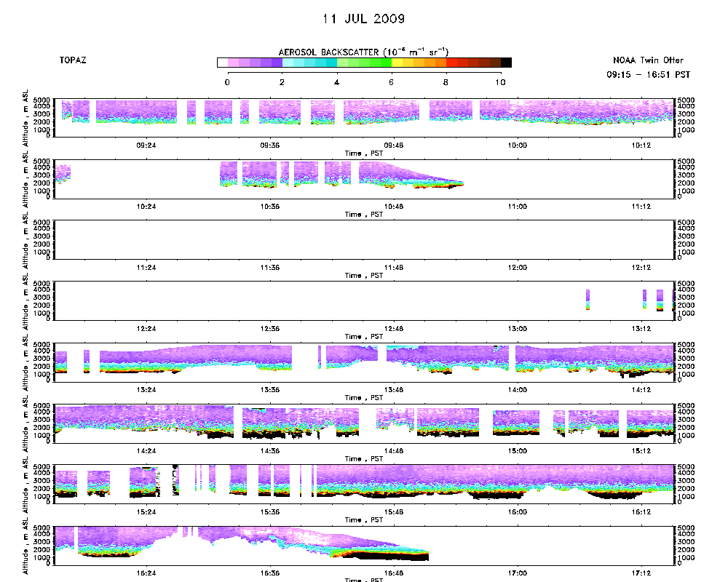Click the 16:12 time tick label
The image size is (728, 582).
[x=641, y=512]
